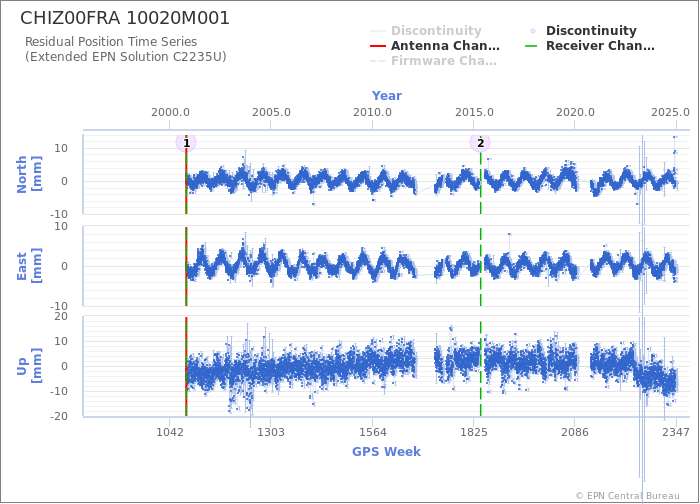Click the Up axis 20 tick label
The image size is (700, 504).
[x=61, y=317]
